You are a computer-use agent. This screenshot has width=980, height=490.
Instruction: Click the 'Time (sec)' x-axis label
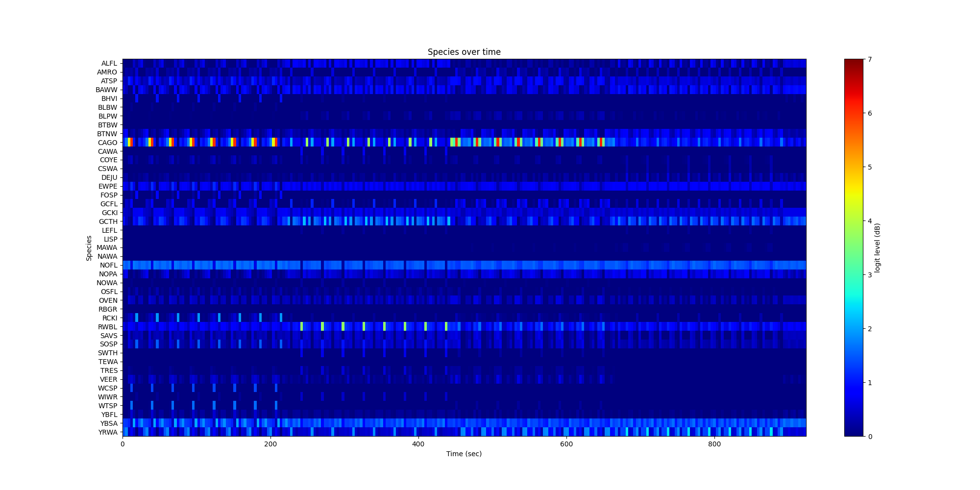pyautogui.click(x=464, y=454)
